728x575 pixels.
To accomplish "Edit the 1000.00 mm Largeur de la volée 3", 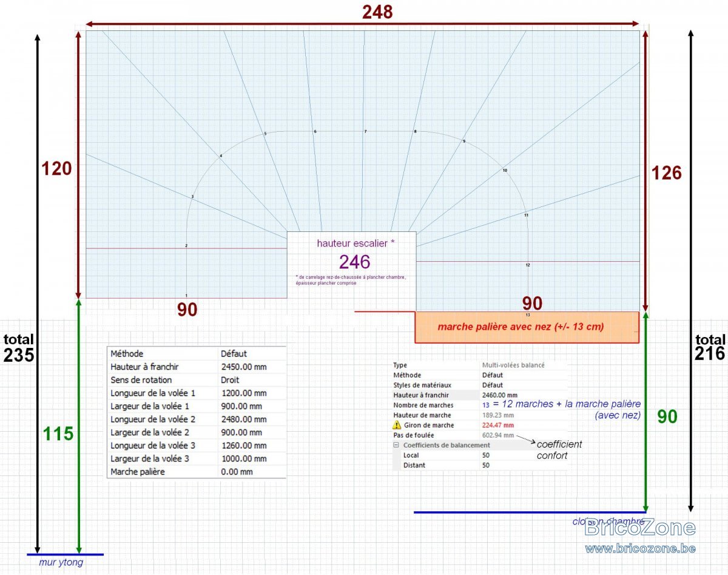I will pyautogui.click(x=243, y=458).
